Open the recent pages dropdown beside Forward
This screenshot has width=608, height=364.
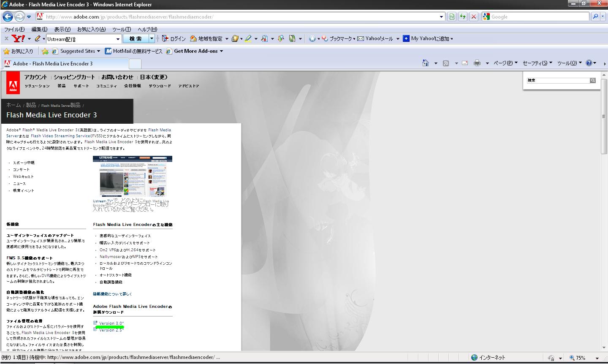click(29, 17)
